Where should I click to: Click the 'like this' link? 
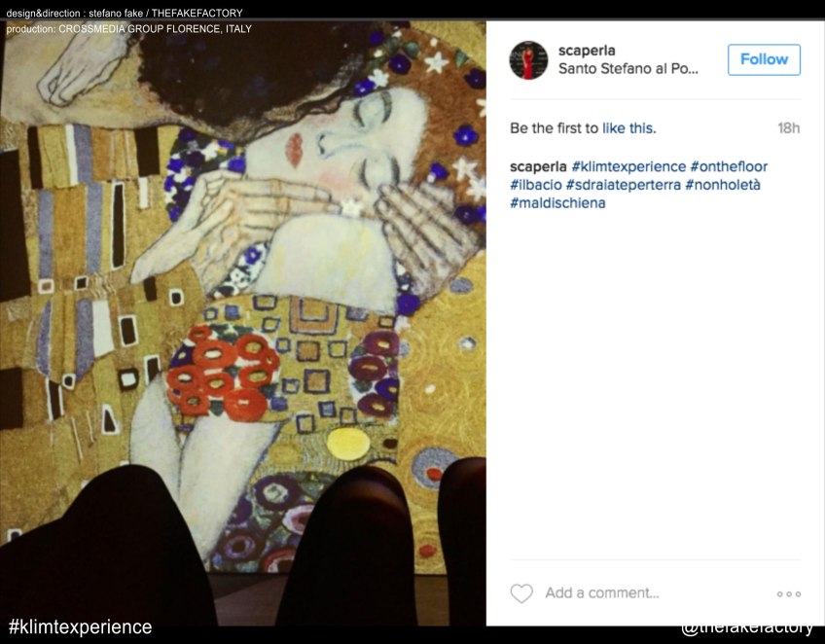[x=628, y=127]
